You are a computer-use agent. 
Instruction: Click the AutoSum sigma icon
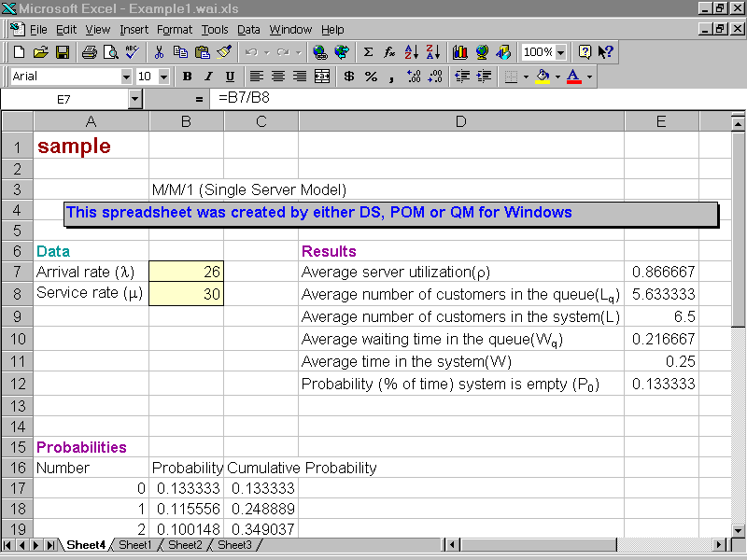[x=368, y=52]
